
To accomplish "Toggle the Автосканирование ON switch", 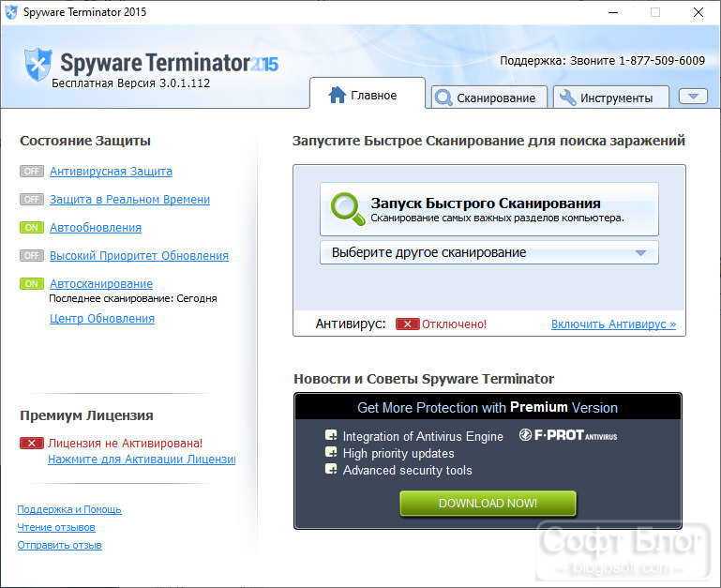I will pyautogui.click(x=32, y=283).
